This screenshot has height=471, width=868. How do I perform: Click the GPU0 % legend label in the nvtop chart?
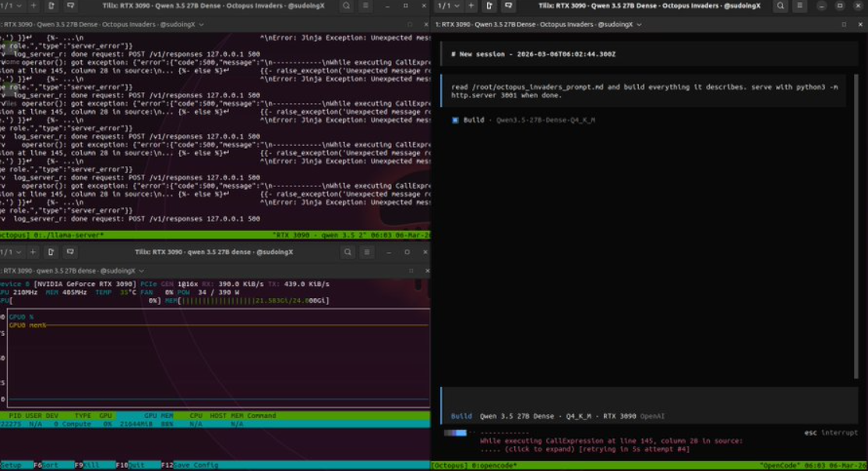click(x=21, y=317)
